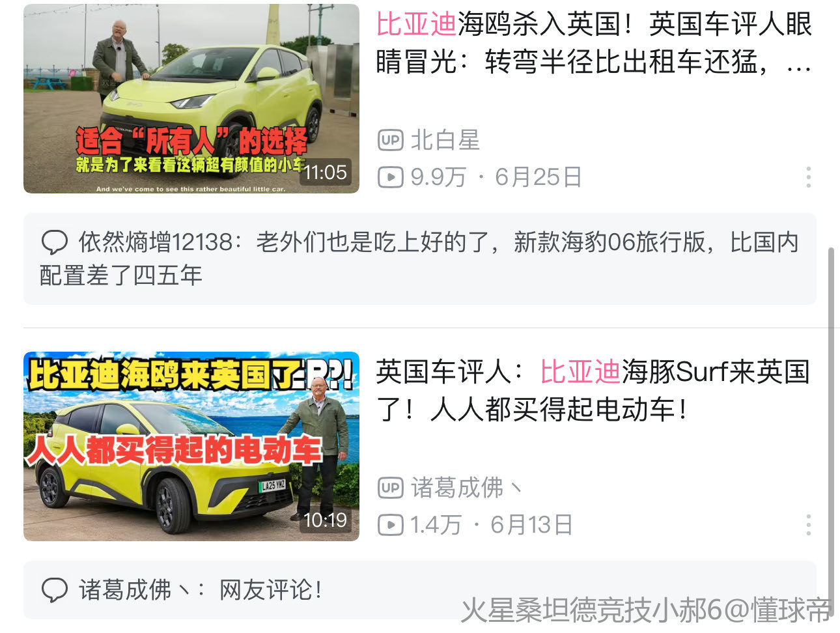Click the 10:19 duration label
Image resolution: width=840 pixels, height=633 pixels.
[326, 520]
